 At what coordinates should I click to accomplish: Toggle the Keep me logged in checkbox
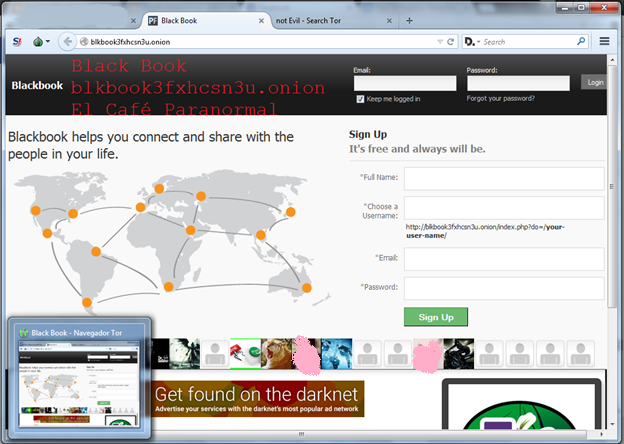coord(360,99)
